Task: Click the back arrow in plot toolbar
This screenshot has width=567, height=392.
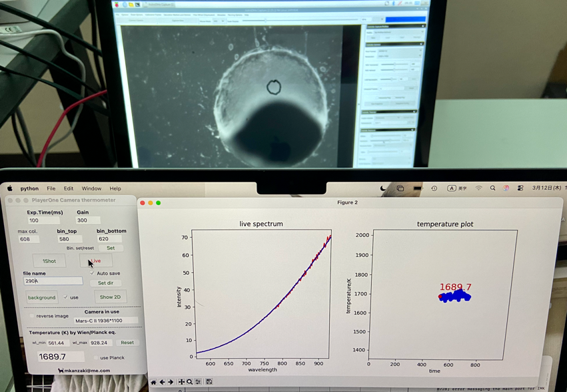Action: [x=162, y=382]
